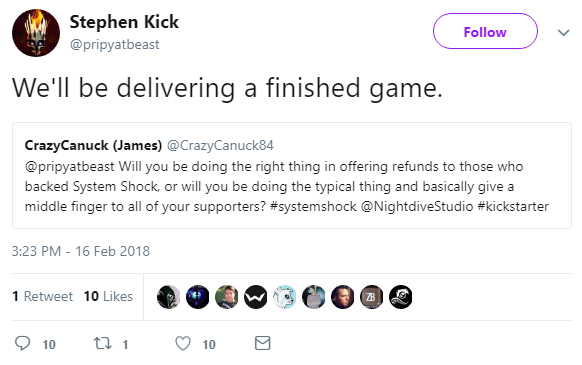Click the envelope direct message icon

(x=262, y=343)
